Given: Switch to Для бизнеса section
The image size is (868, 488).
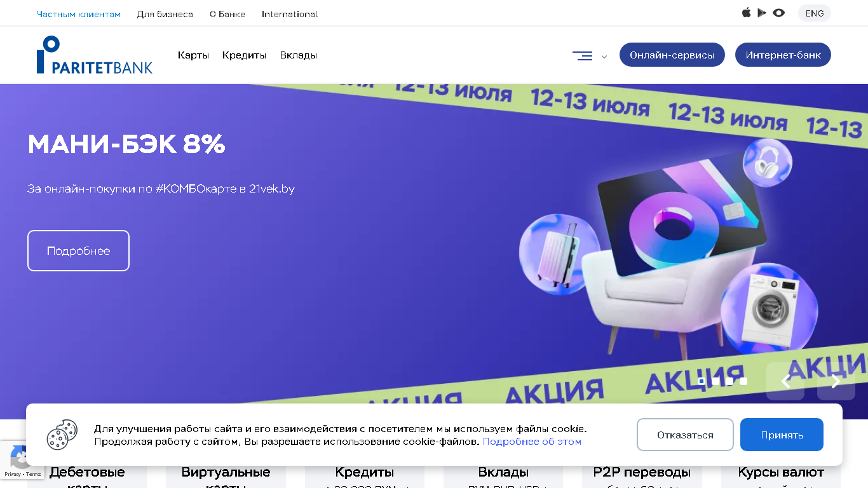Looking at the screenshot, I should (x=165, y=14).
